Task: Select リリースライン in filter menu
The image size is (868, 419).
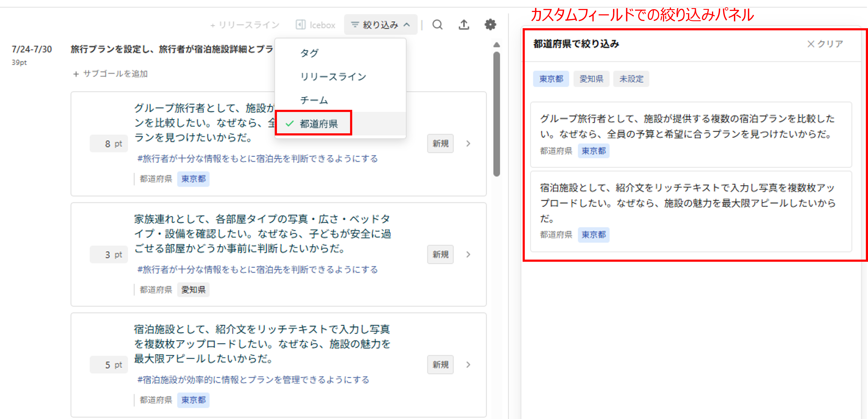Action: pos(340,76)
